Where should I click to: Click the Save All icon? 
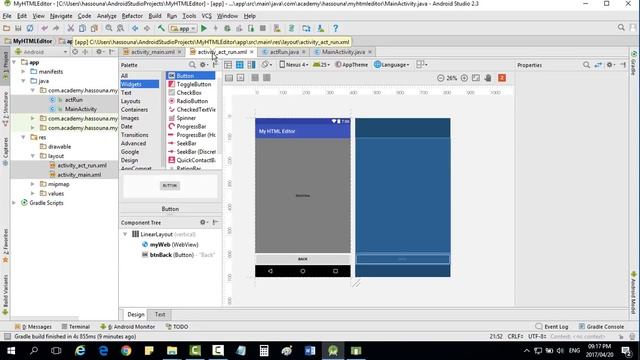point(18,28)
